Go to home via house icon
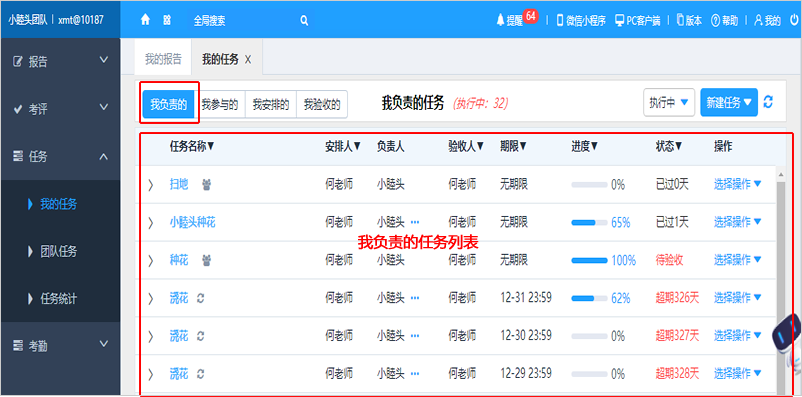 click(x=145, y=20)
